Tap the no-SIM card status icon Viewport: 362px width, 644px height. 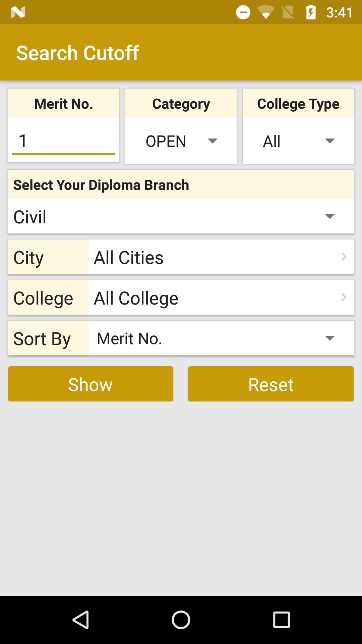(x=288, y=13)
